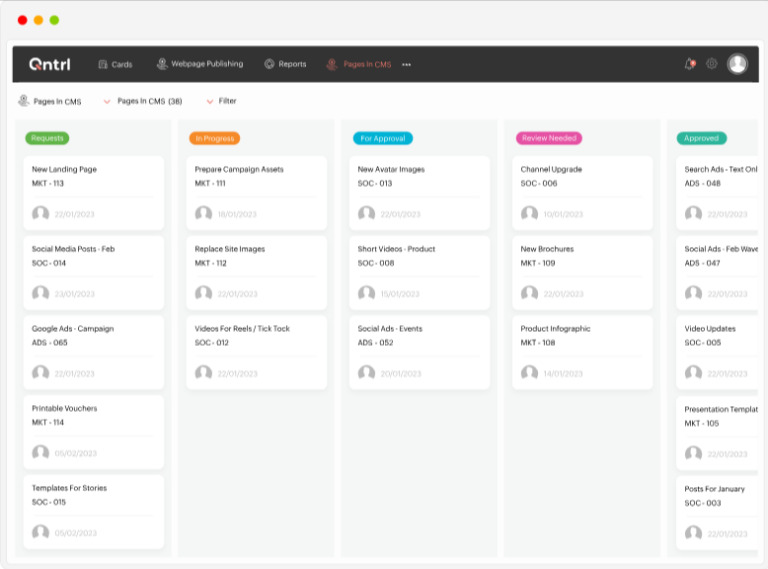Click the red close window button
This screenshot has width=768, height=569.
pos(23,20)
